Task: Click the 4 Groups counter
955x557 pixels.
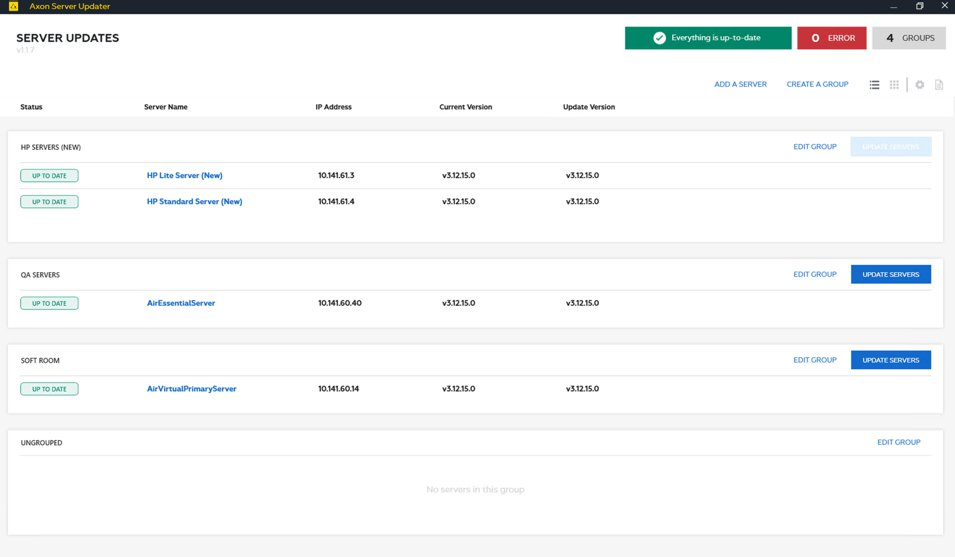Action: (909, 38)
